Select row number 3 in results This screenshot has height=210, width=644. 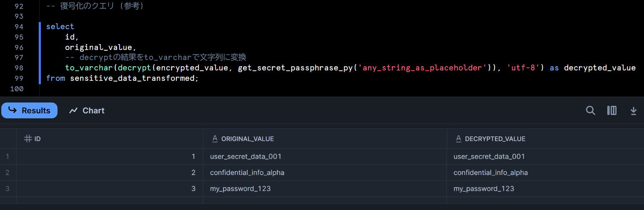tap(8, 189)
